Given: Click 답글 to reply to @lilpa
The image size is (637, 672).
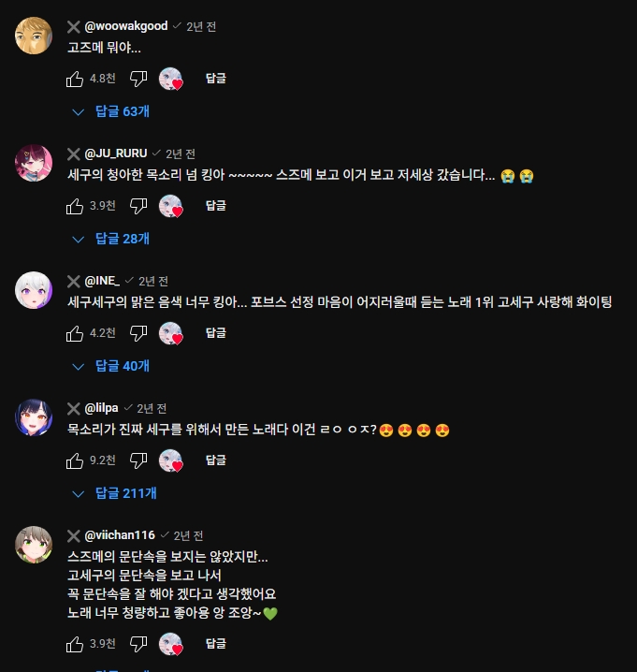Looking at the screenshot, I should point(216,460).
